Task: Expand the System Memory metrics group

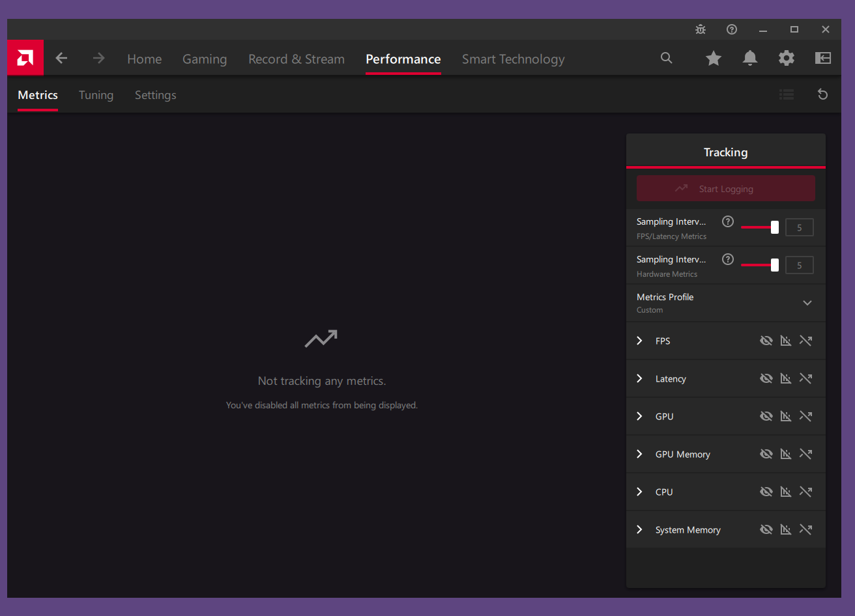Action: click(x=639, y=529)
